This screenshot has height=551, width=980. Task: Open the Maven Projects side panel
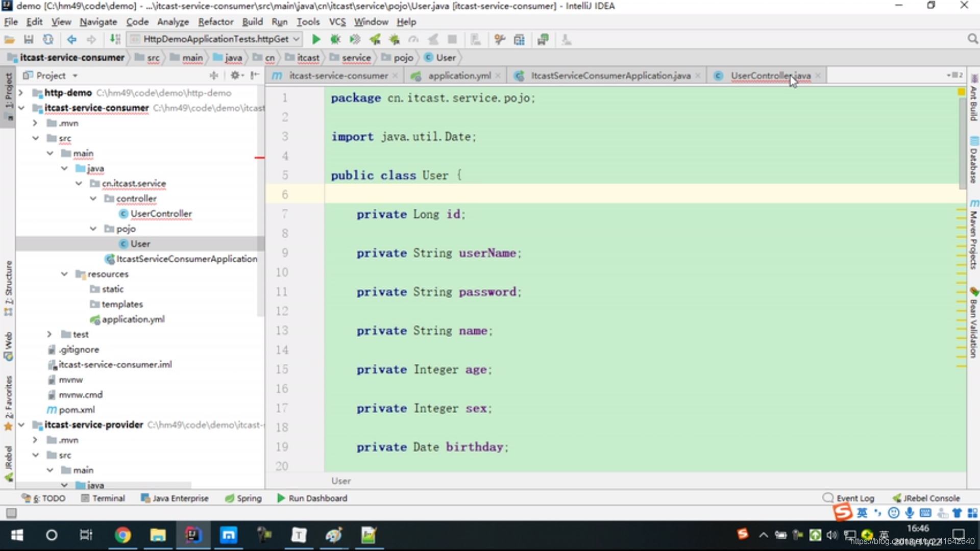pyautogui.click(x=974, y=235)
